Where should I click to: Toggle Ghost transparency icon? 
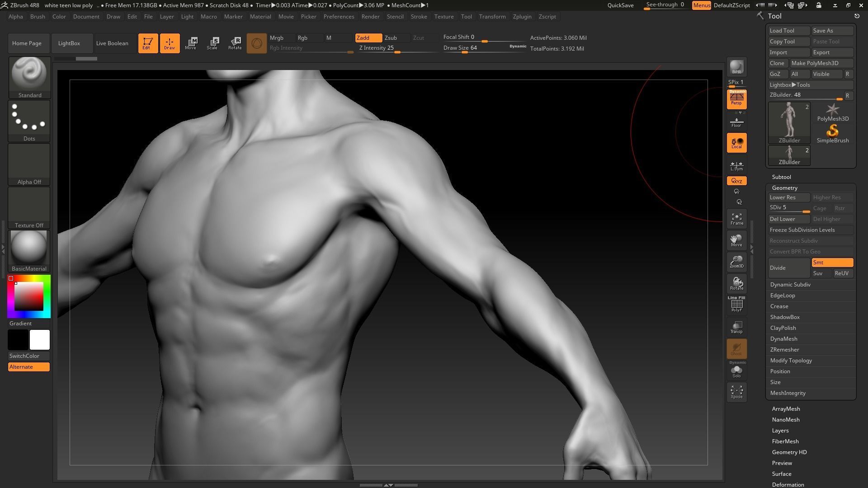[736, 349]
